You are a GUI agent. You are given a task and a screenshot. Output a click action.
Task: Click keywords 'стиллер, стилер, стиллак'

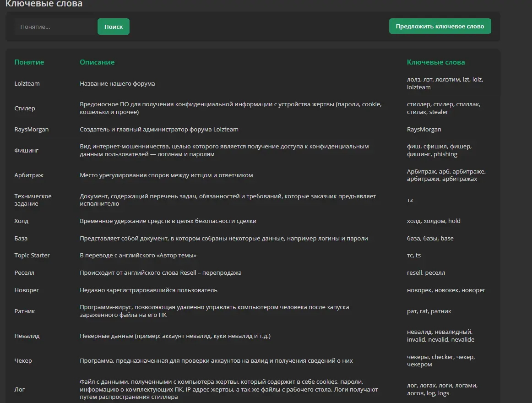[444, 108]
